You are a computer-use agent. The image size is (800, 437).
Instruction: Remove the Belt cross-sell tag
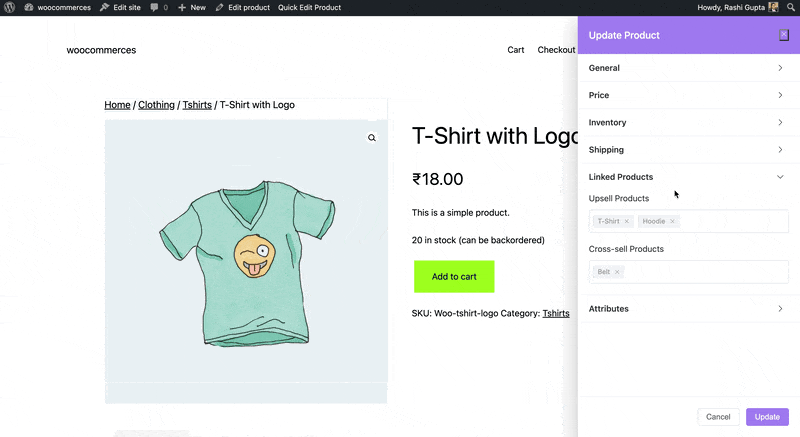pos(617,272)
